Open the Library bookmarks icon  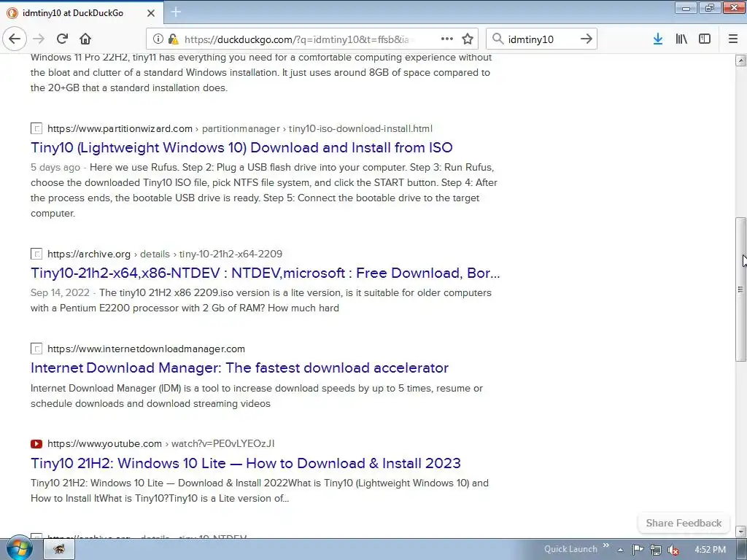pos(681,39)
